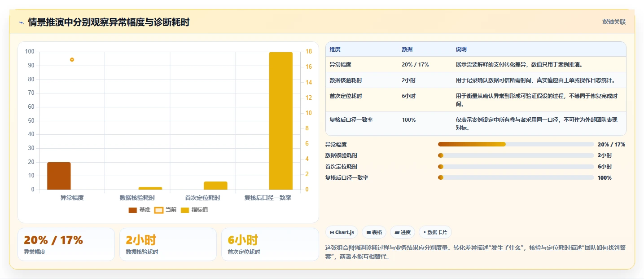The height and width of the screenshot is (279, 644).
Task: Click the 20% / 17% table value
Action: pyautogui.click(x=415, y=65)
